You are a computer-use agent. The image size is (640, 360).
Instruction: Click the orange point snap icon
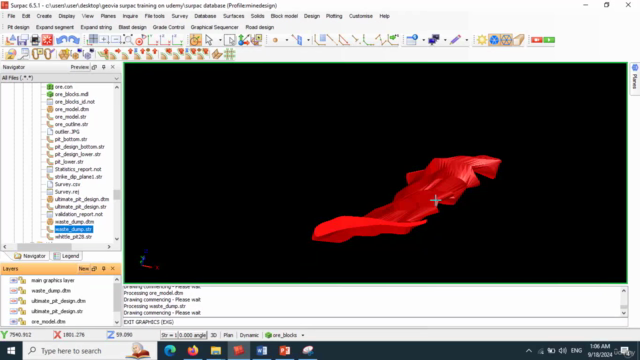[x=275, y=40]
